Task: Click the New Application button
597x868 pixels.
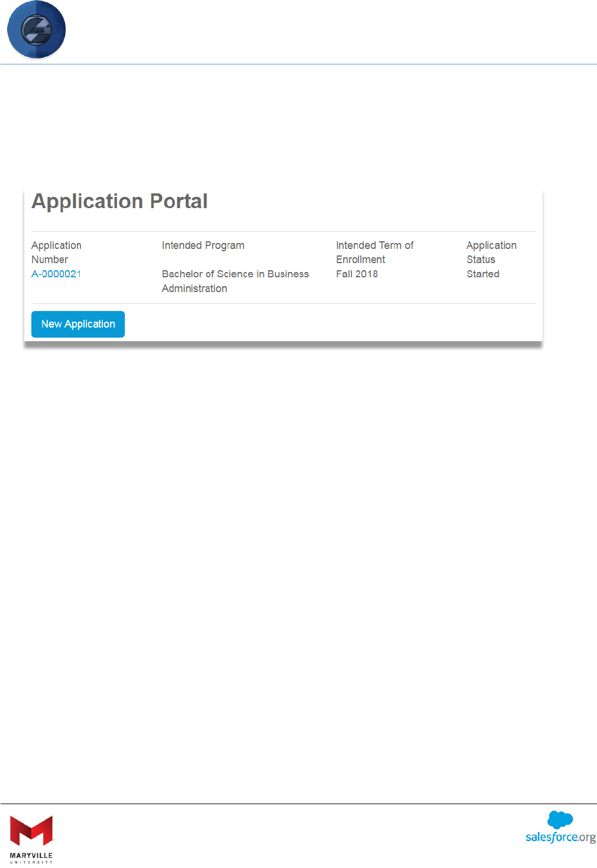Action: [x=78, y=324]
